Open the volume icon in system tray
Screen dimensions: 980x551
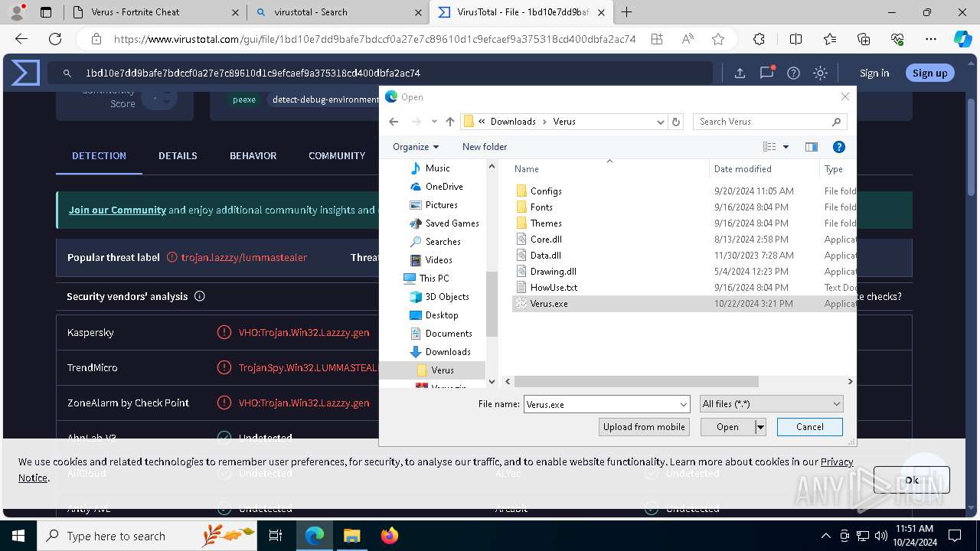[881, 536]
